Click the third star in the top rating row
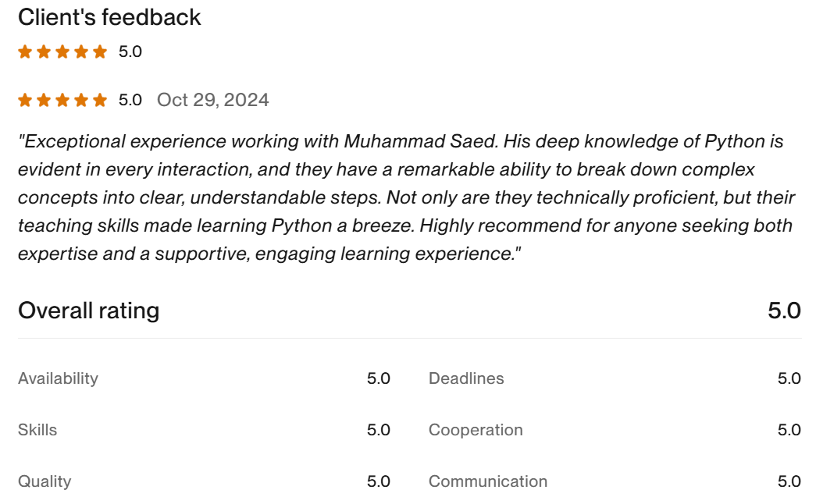 (x=62, y=52)
